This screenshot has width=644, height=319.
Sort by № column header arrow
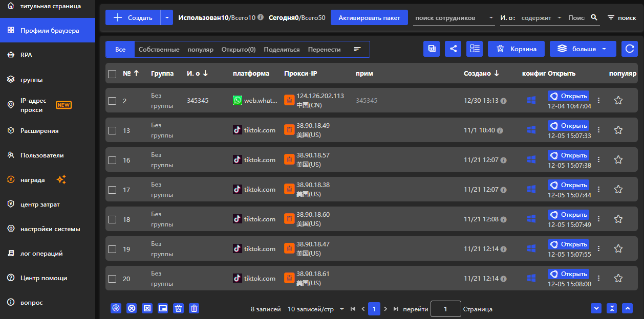click(136, 73)
